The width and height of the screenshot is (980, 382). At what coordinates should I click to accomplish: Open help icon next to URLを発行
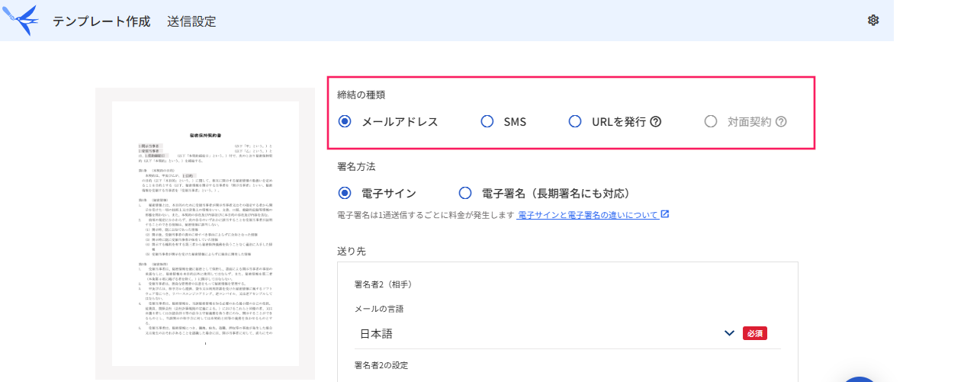click(655, 121)
